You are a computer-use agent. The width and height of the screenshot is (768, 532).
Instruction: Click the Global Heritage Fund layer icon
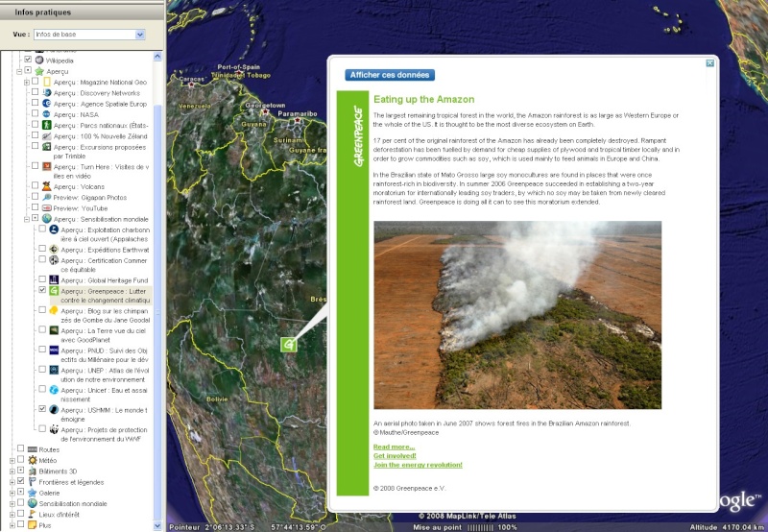54,280
